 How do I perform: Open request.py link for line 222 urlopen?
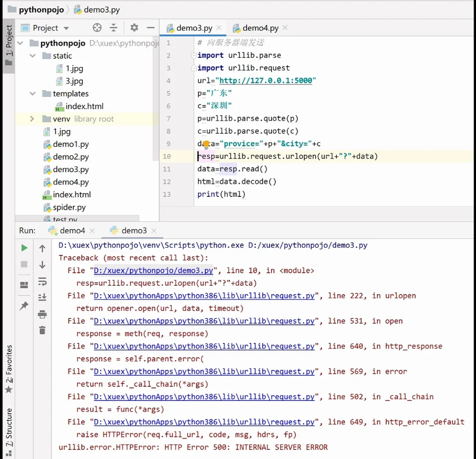(x=204, y=295)
